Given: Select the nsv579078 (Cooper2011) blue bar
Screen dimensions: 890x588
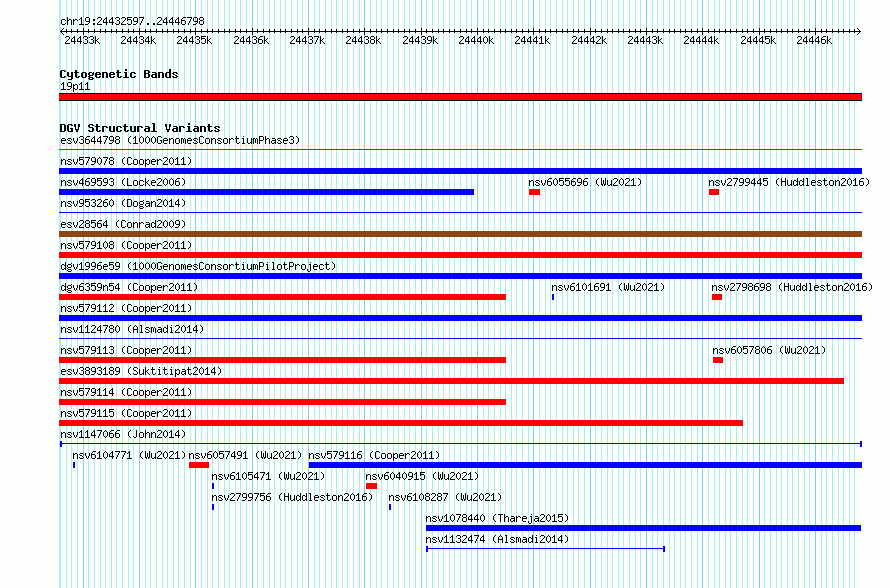Looking at the screenshot, I should point(460,171).
